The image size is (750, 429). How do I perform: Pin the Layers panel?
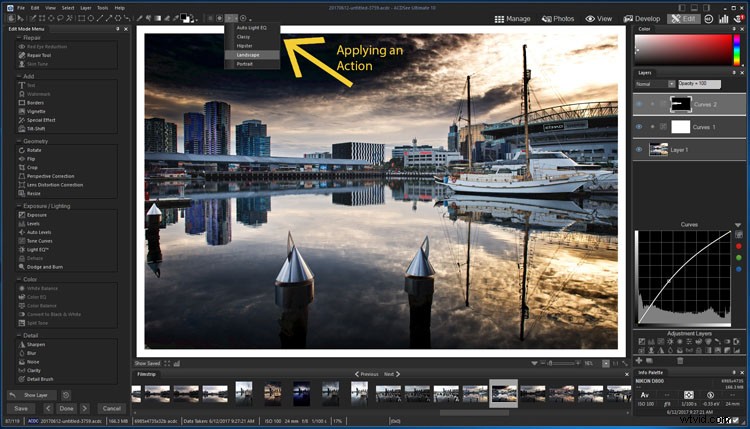(x=734, y=73)
